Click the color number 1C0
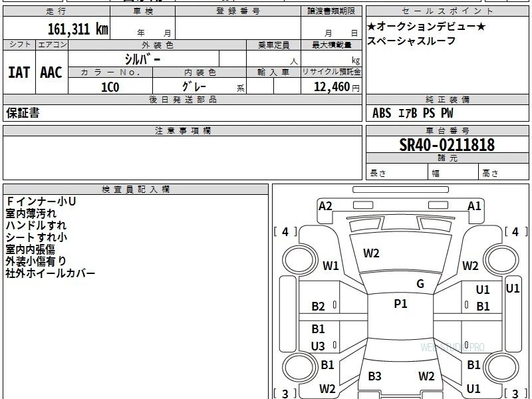532x399 pixels. [x=110, y=87]
